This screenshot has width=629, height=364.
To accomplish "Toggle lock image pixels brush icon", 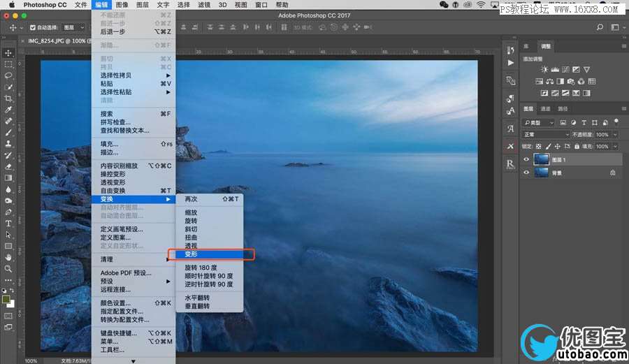I will click(x=548, y=146).
